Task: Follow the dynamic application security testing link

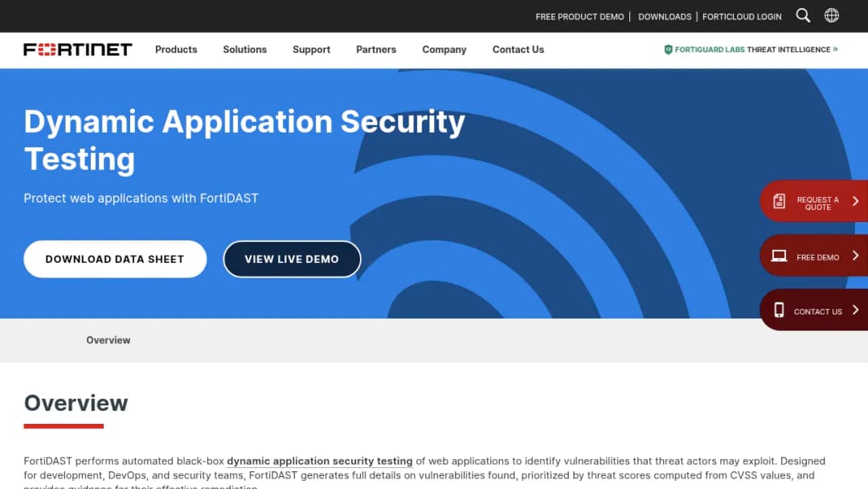Action: (319, 461)
